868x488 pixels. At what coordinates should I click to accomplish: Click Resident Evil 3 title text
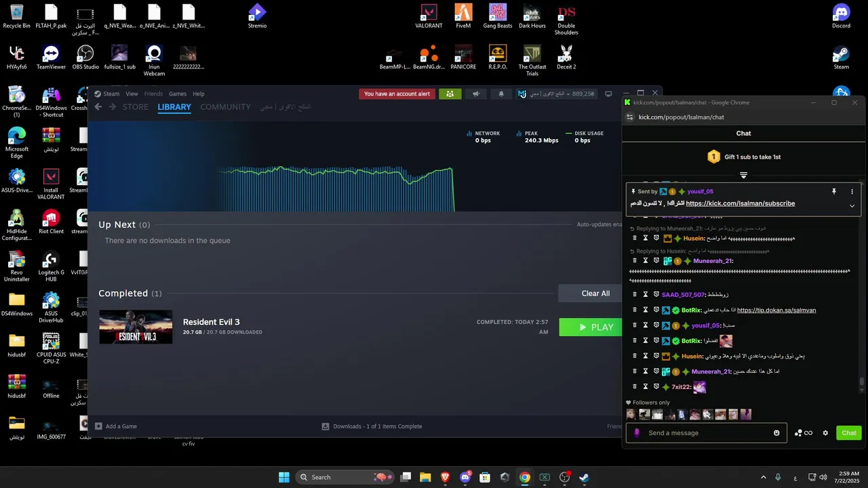[x=211, y=322]
